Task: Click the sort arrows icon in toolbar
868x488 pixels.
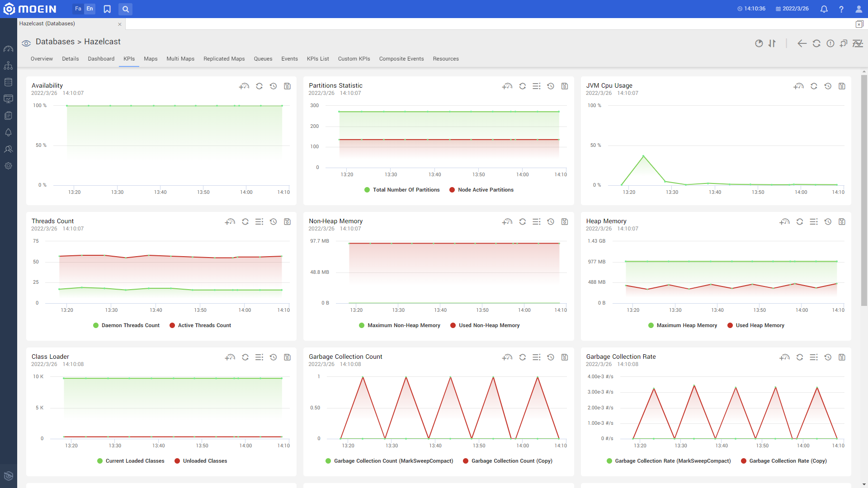Action: (x=772, y=43)
